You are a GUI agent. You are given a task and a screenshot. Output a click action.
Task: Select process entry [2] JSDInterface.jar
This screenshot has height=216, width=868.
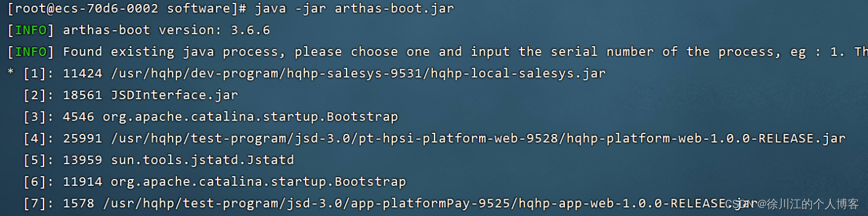131,95
